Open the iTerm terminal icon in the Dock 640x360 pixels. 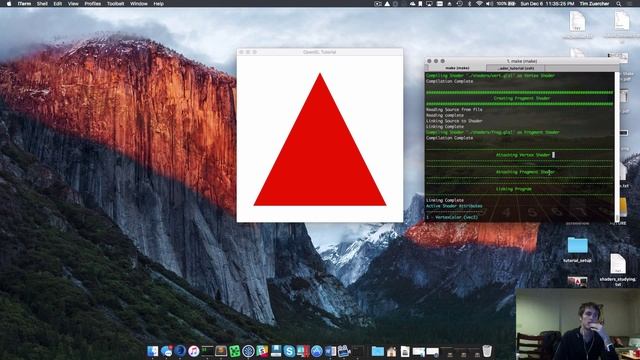207,351
